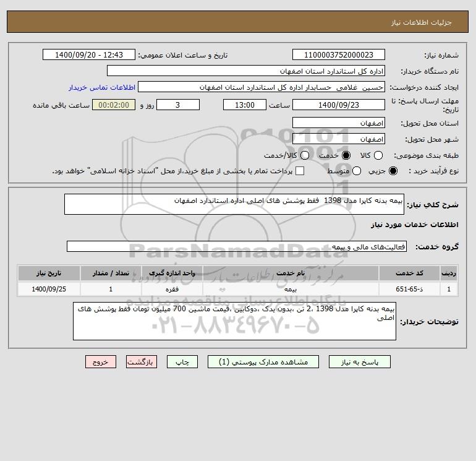Click the نوع فرآیند خرید label

pos(434,171)
